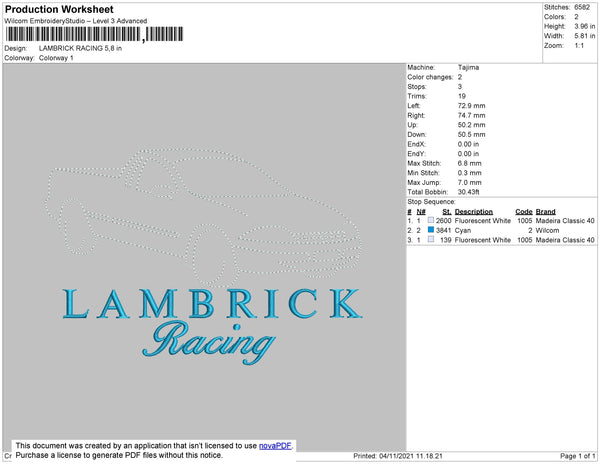Click the Stitches value 6582
Image resolution: width=600 pixels, height=464 pixels.
tap(582, 7)
